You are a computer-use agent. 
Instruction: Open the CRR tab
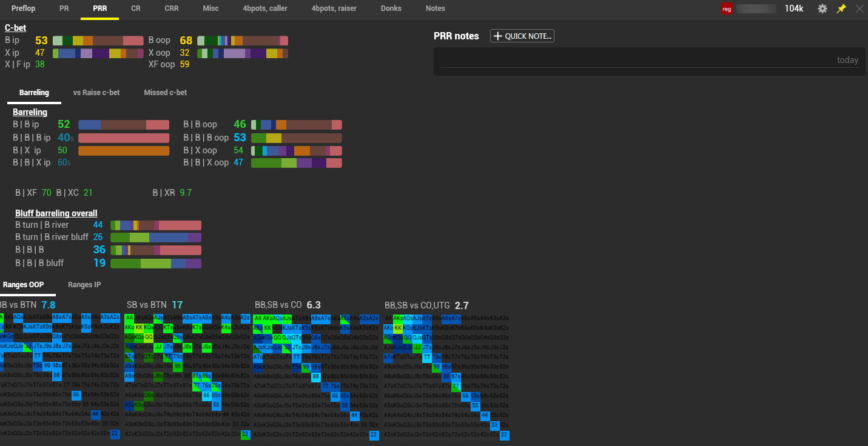click(172, 8)
